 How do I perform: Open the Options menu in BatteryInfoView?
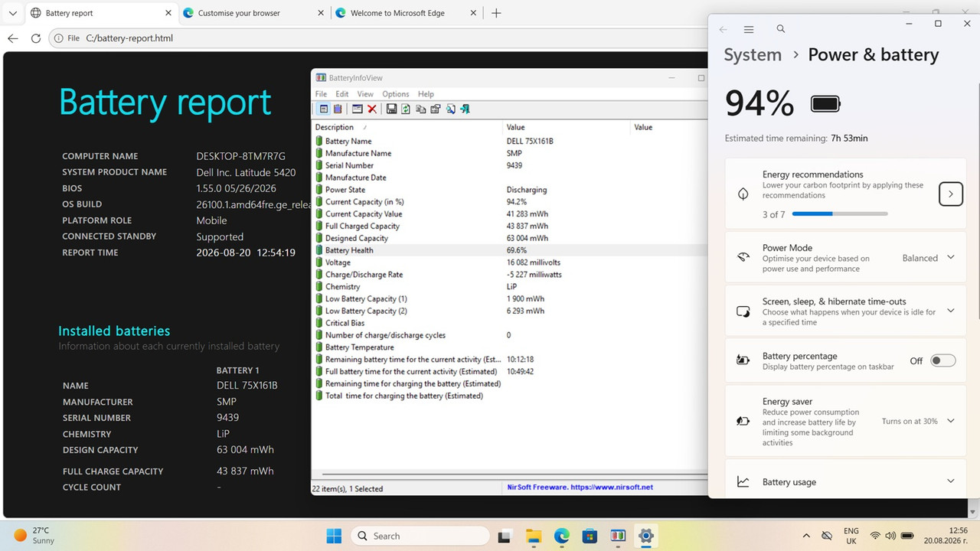(396, 94)
